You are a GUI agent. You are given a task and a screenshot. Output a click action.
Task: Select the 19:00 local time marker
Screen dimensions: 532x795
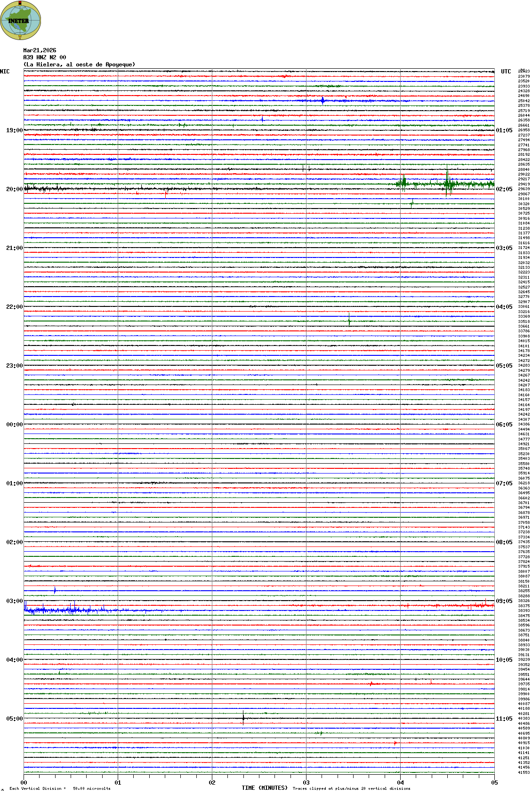pyautogui.click(x=14, y=130)
